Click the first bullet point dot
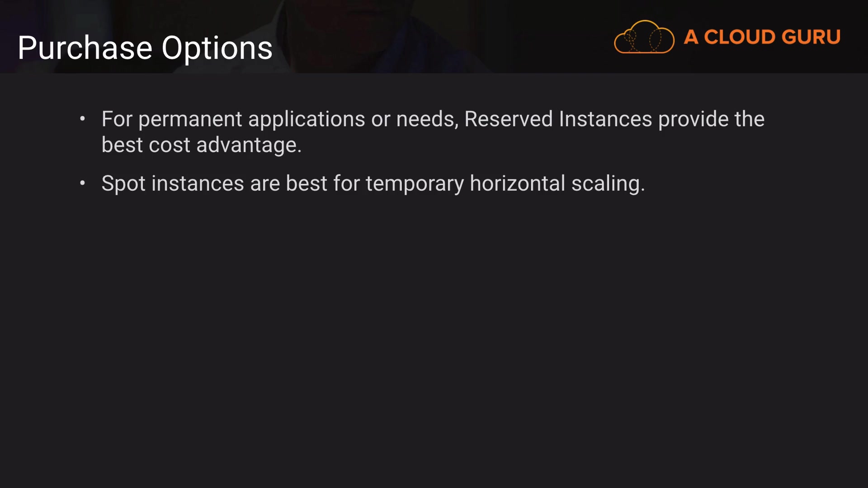The width and height of the screenshot is (868, 488). coord(82,119)
